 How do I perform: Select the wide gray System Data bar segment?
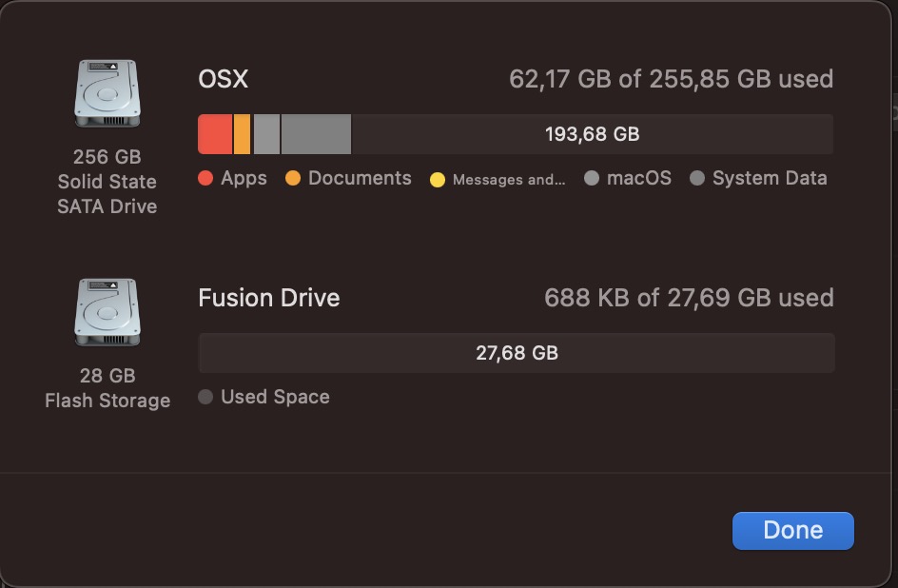[316, 134]
